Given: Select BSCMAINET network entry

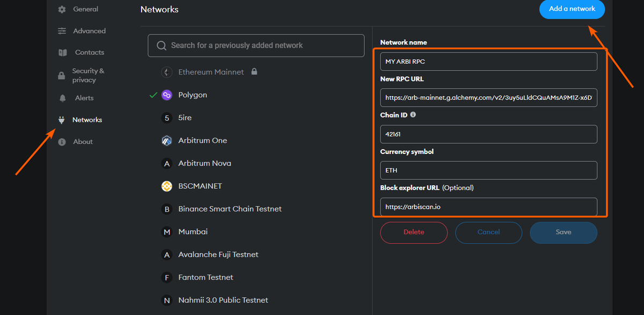Looking at the screenshot, I should click(200, 186).
